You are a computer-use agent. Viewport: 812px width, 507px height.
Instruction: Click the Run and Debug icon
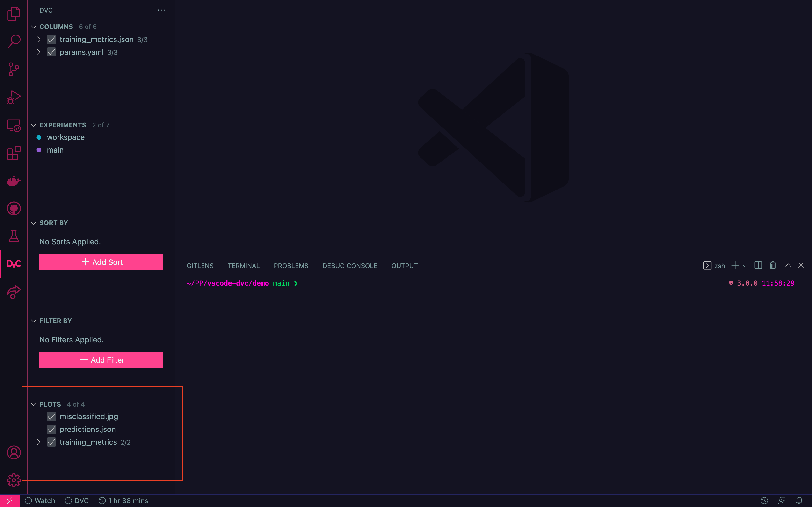tap(14, 97)
